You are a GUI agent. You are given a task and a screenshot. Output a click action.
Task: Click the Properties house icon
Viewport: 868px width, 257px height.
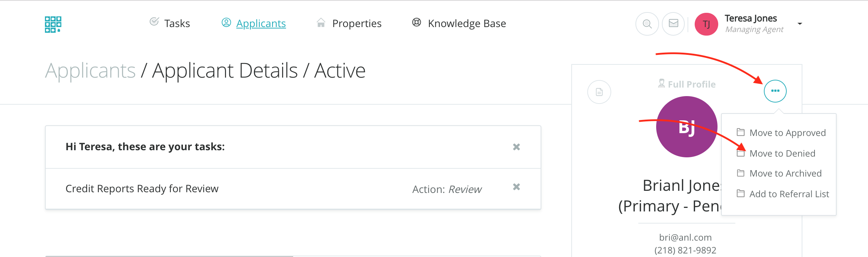click(x=321, y=23)
